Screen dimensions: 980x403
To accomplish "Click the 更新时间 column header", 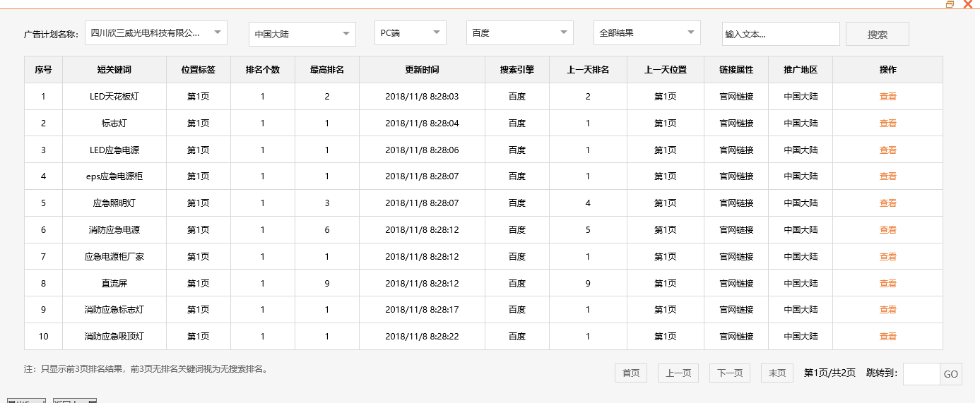I will (422, 70).
